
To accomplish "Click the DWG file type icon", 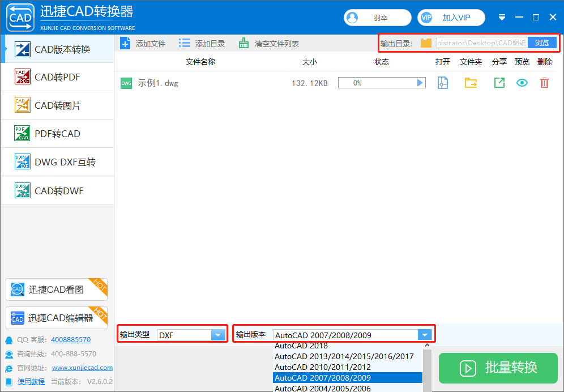I will tap(126, 83).
